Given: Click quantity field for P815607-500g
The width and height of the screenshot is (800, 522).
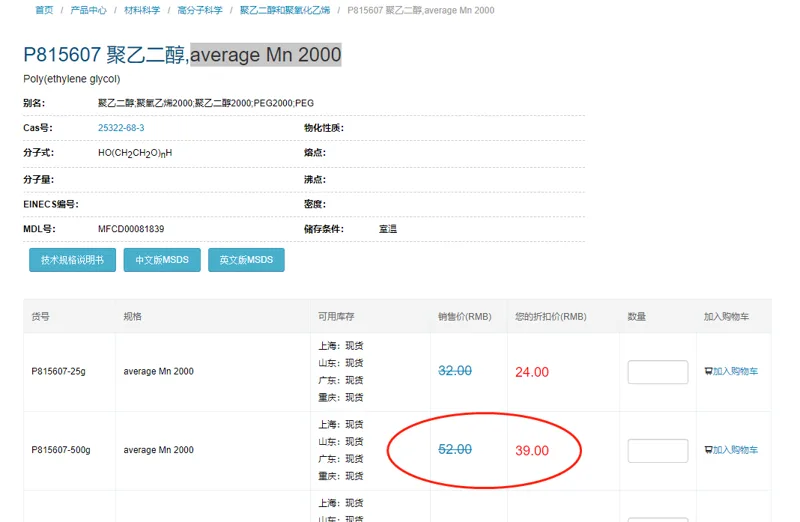Looking at the screenshot, I should (658, 451).
